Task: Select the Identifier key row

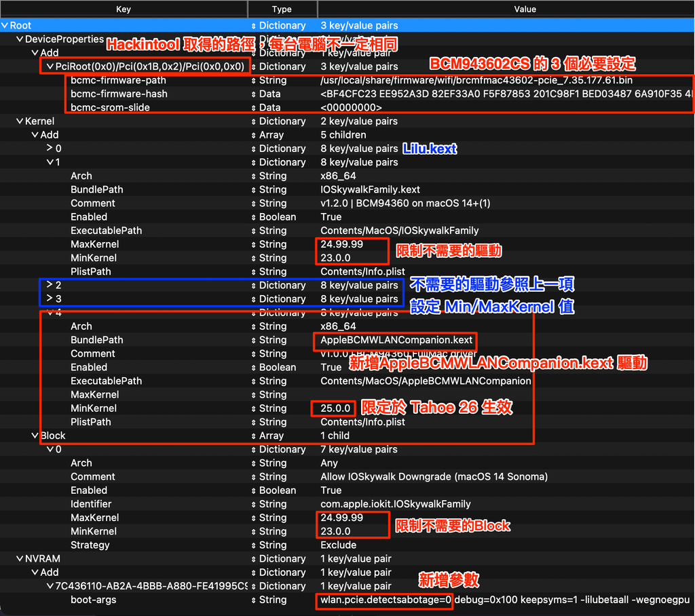Action: [x=91, y=504]
